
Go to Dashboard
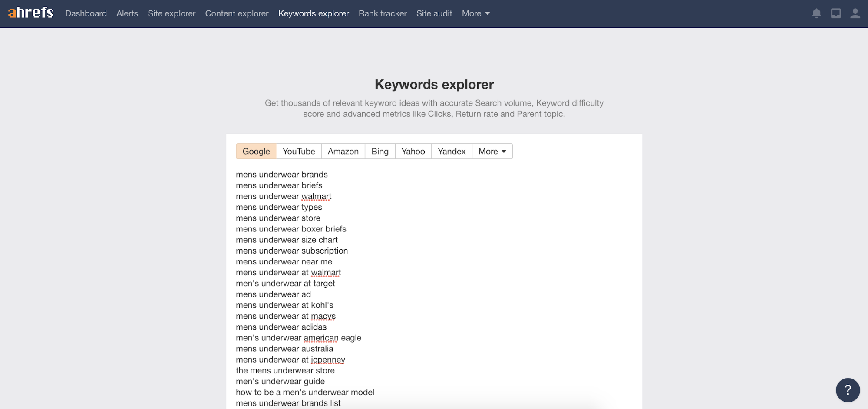click(86, 13)
